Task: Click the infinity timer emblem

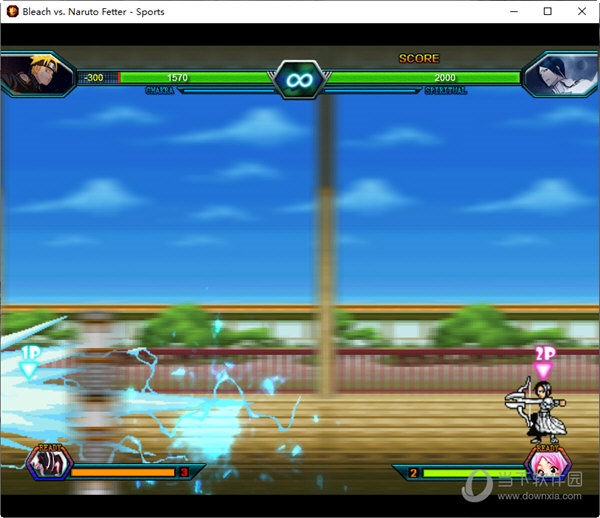Action: [299, 80]
